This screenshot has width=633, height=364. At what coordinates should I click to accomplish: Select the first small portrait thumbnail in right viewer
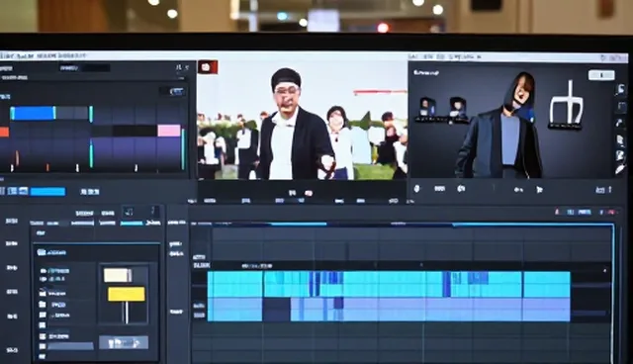(426, 108)
